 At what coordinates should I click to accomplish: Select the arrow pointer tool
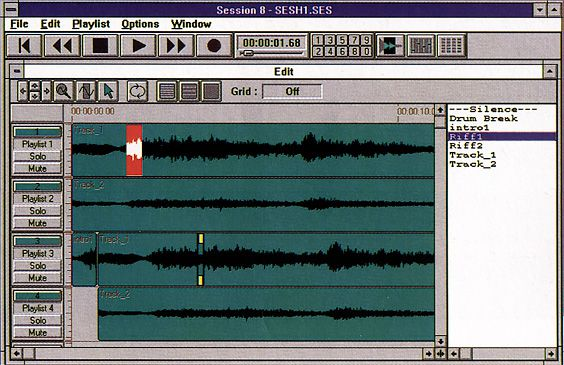108,91
